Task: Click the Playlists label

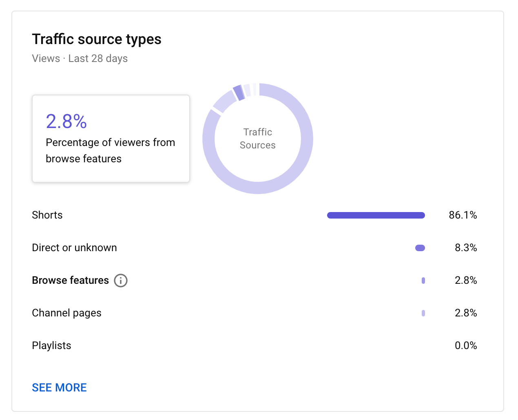Action: (x=52, y=346)
